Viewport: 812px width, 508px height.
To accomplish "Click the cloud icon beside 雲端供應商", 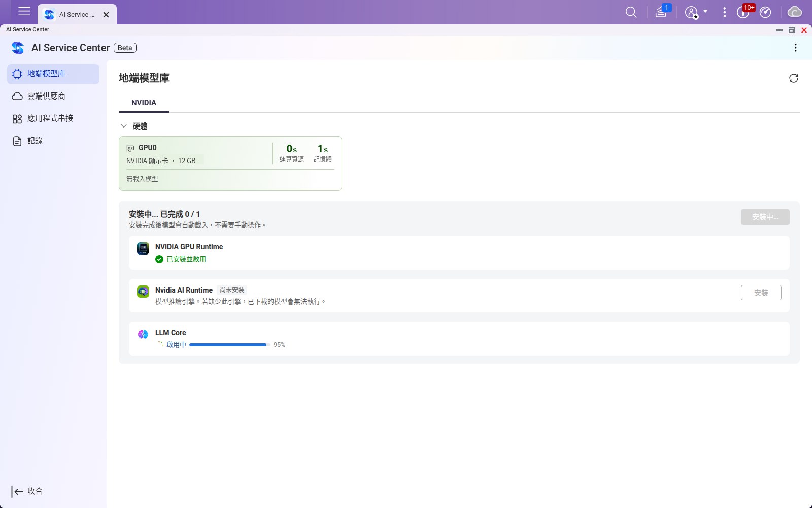I will click(17, 96).
